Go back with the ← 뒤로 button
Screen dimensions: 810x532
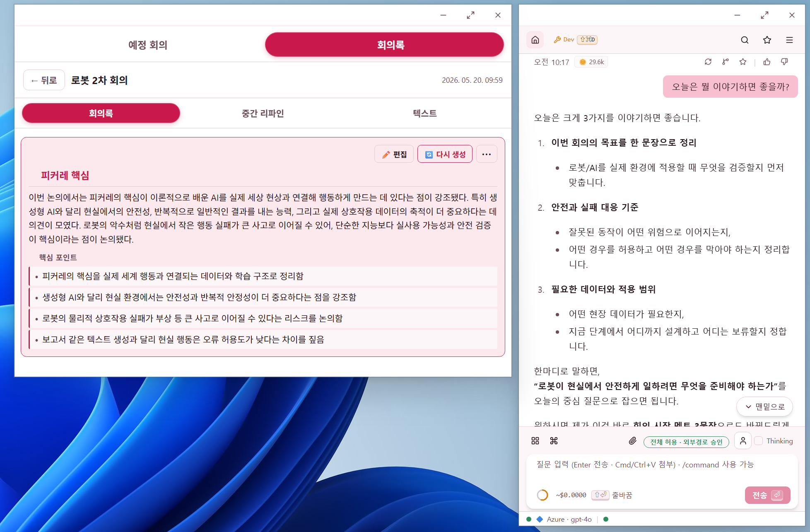(44, 80)
